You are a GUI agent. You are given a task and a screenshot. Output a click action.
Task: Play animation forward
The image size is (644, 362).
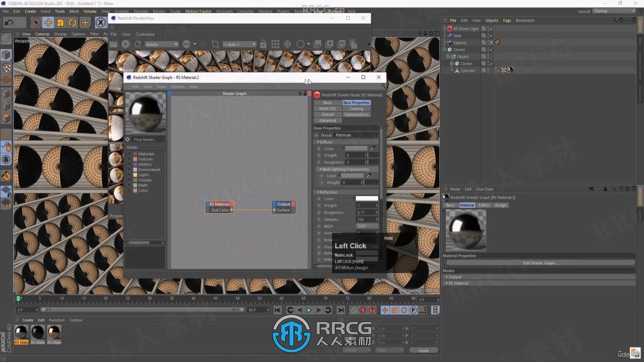coord(309,310)
